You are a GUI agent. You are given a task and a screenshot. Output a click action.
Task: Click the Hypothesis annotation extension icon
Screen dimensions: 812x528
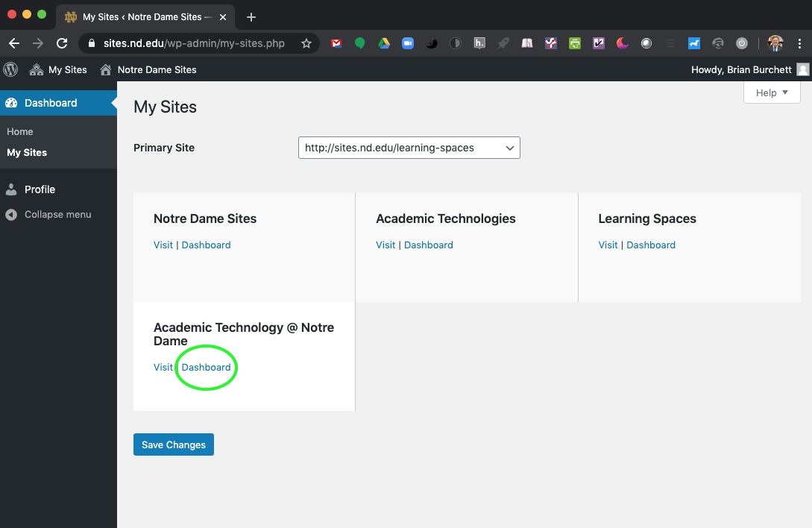click(479, 43)
